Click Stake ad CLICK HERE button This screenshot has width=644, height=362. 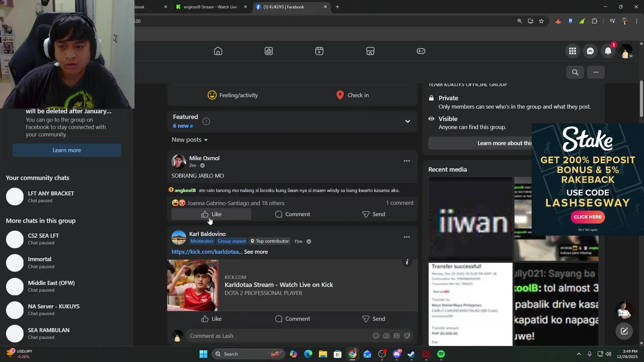[x=588, y=217]
